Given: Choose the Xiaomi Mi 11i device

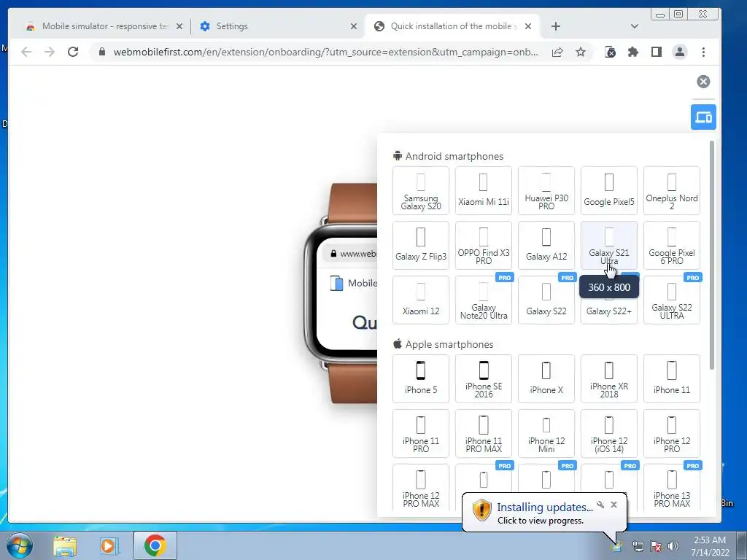Looking at the screenshot, I should pos(484,190).
